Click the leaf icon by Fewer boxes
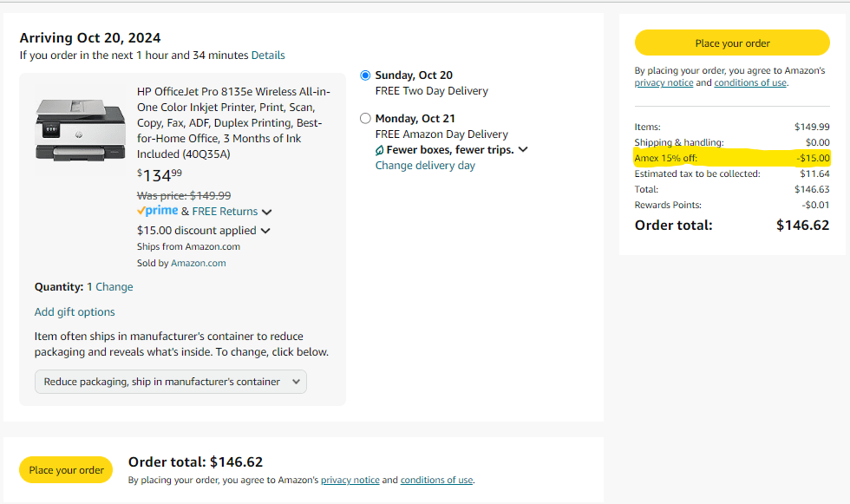850x504 pixels. click(380, 150)
